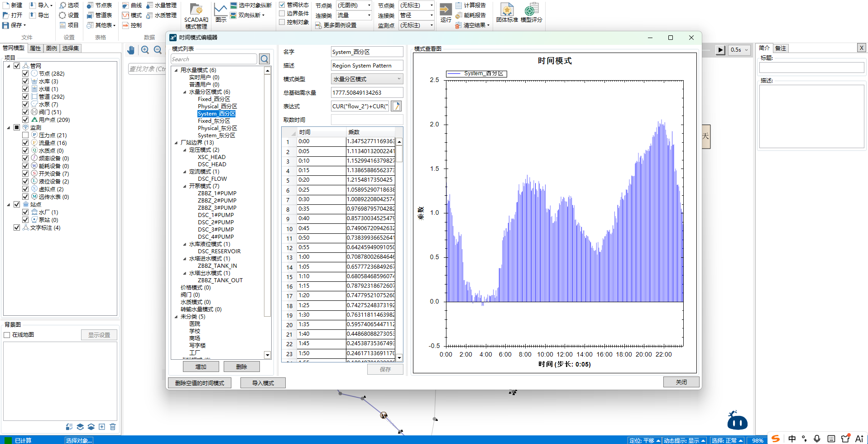Image resolution: width=868 pixels, height=444 pixels.
Task: Switch to the selection set tab
Action: 70,48
